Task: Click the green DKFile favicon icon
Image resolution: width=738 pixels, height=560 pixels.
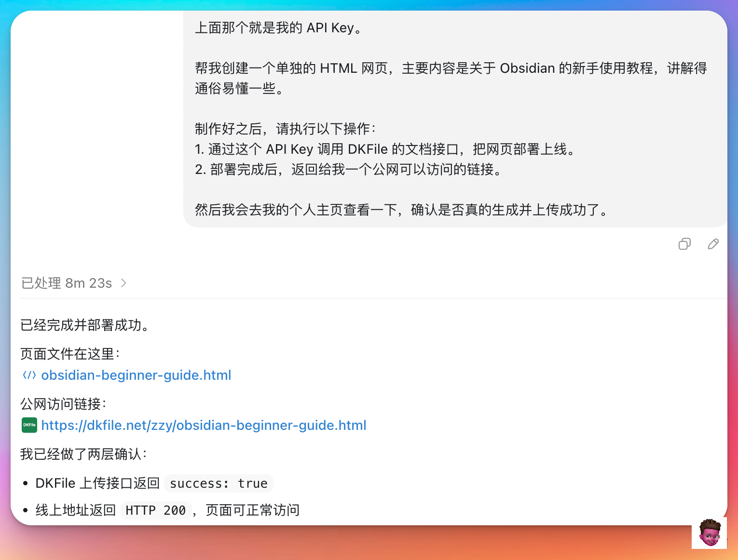Action: click(29, 425)
